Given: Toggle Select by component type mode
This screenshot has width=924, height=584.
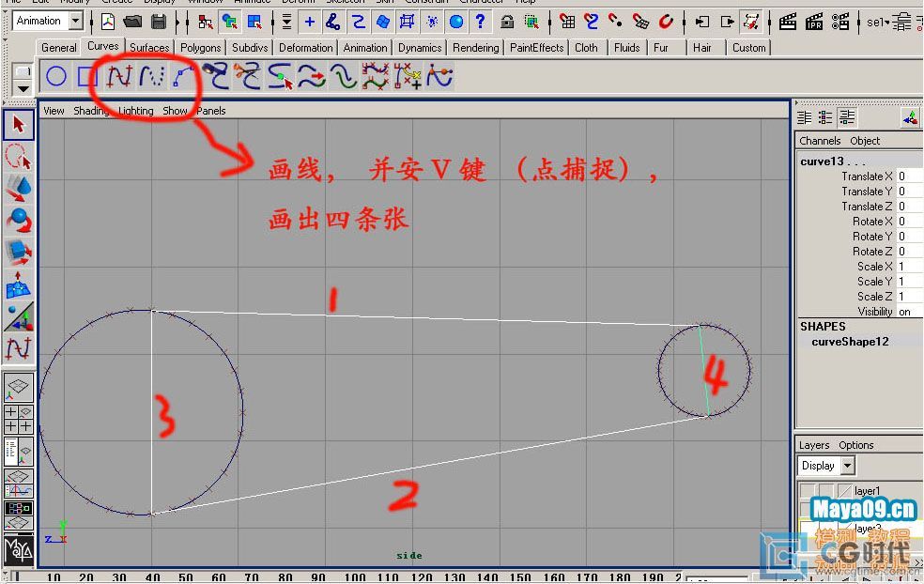Looking at the screenshot, I should click(x=254, y=23).
